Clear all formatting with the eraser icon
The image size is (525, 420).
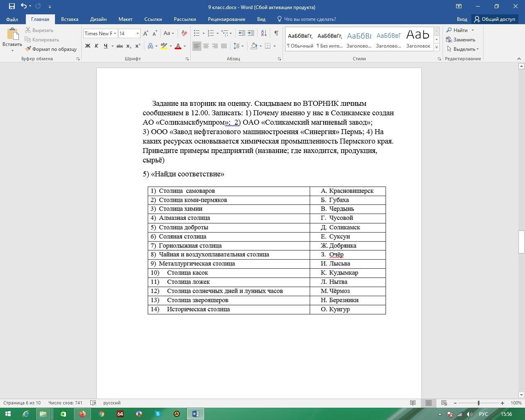184,34
